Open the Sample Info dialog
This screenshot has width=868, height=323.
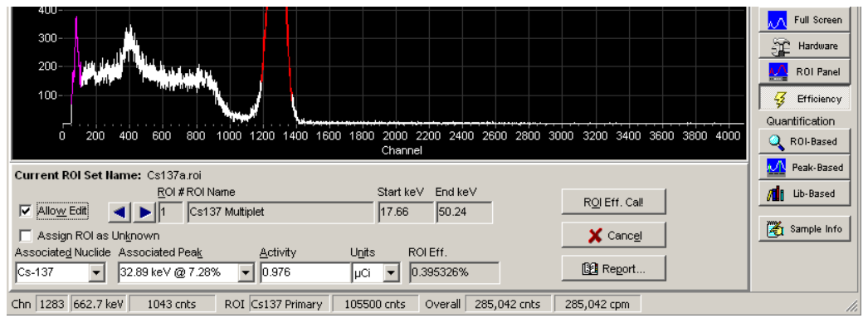point(804,229)
